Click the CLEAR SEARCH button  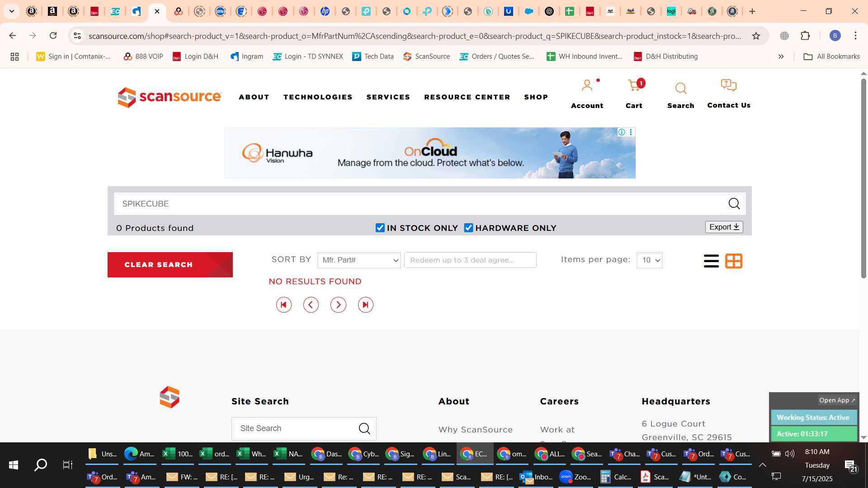click(170, 265)
